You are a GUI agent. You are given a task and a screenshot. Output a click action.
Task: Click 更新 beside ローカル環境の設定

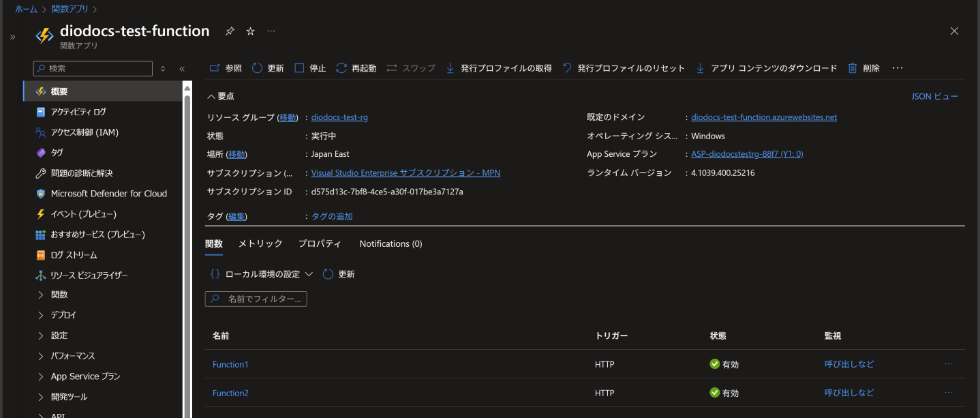pos(339,274)
